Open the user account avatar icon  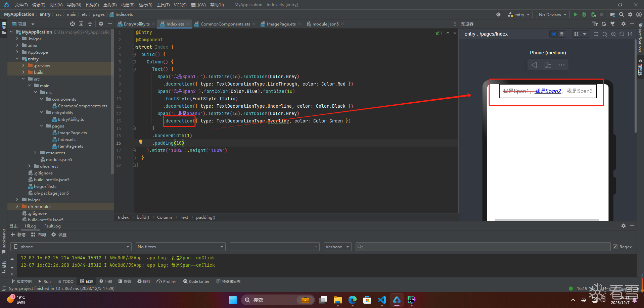(x=639, y=14)
